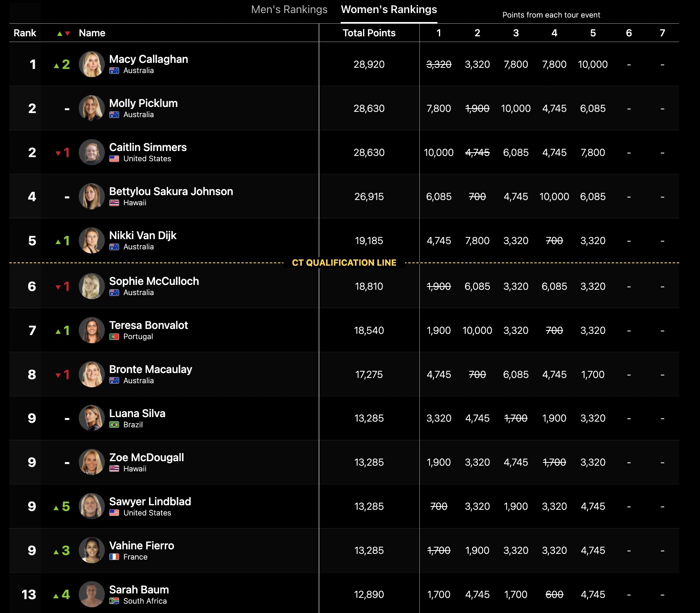700x613 pixels.
Task: Click the South Africa flag for Sarah Baum
Action: click(114, 601)
